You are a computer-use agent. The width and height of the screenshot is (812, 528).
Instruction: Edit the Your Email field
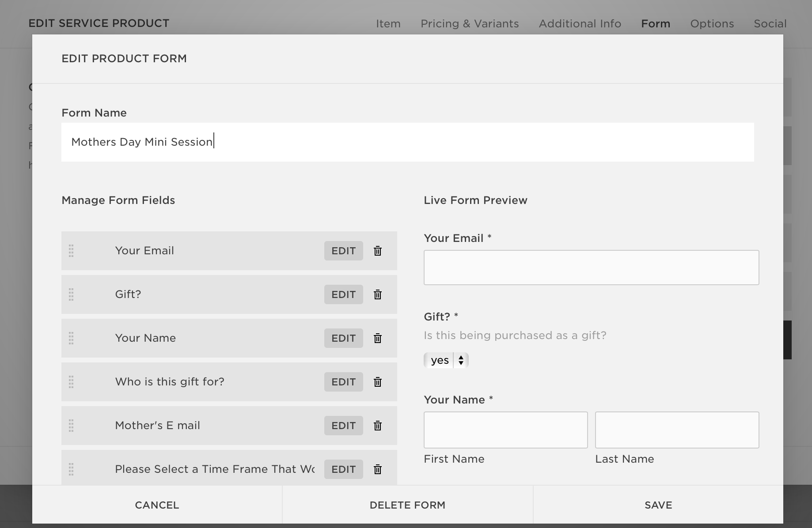[x=344, y=251]
